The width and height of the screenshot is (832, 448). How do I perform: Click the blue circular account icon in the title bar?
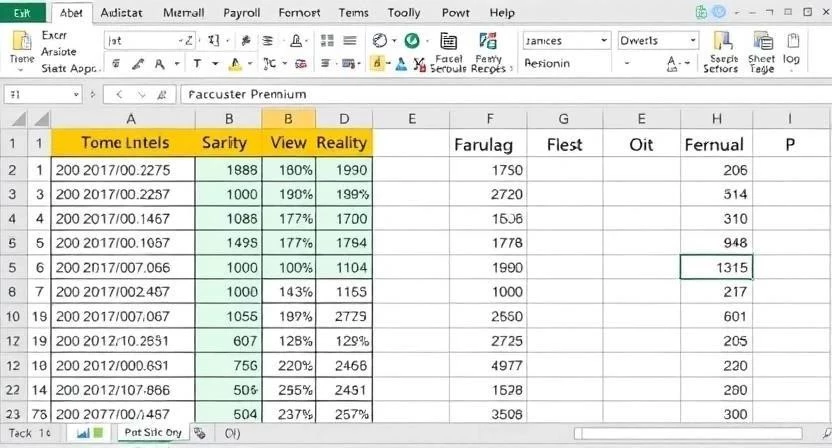(x=718, y=12)
